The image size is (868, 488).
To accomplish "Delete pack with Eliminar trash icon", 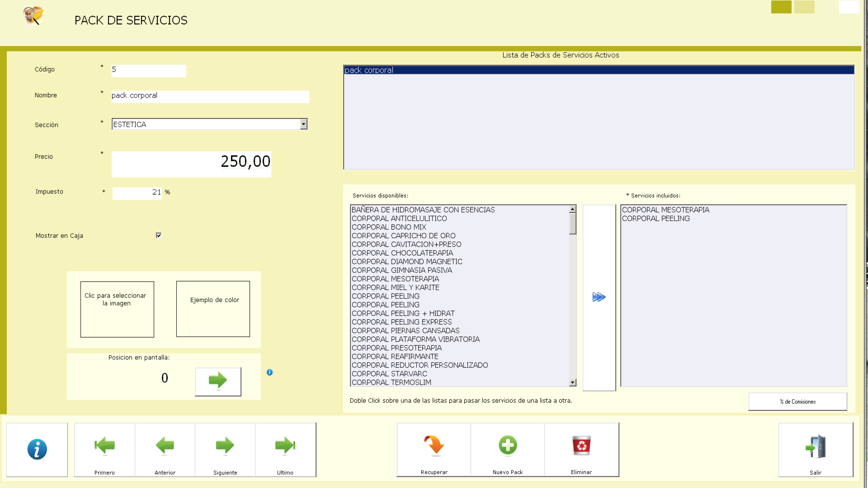I will [581, 446].
